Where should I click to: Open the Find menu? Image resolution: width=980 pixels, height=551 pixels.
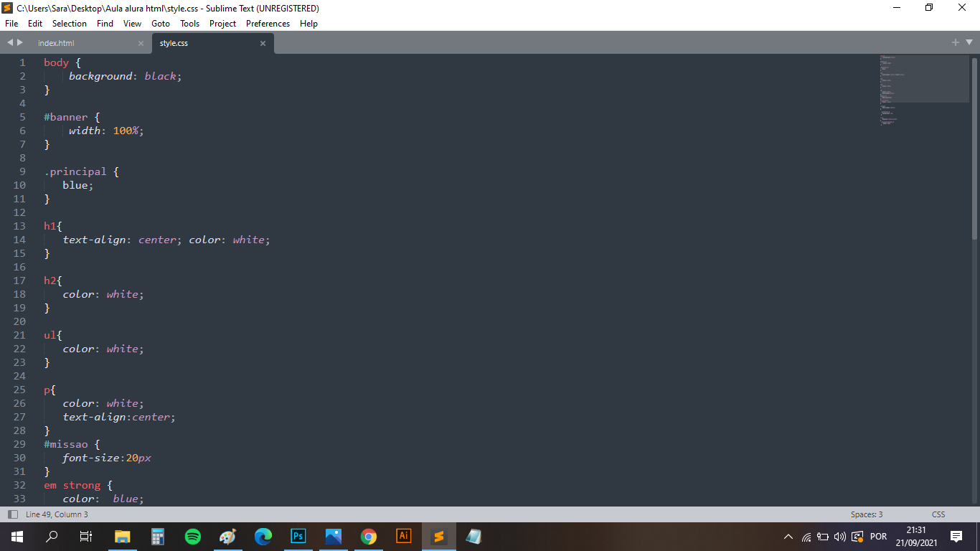click(105, 24)
